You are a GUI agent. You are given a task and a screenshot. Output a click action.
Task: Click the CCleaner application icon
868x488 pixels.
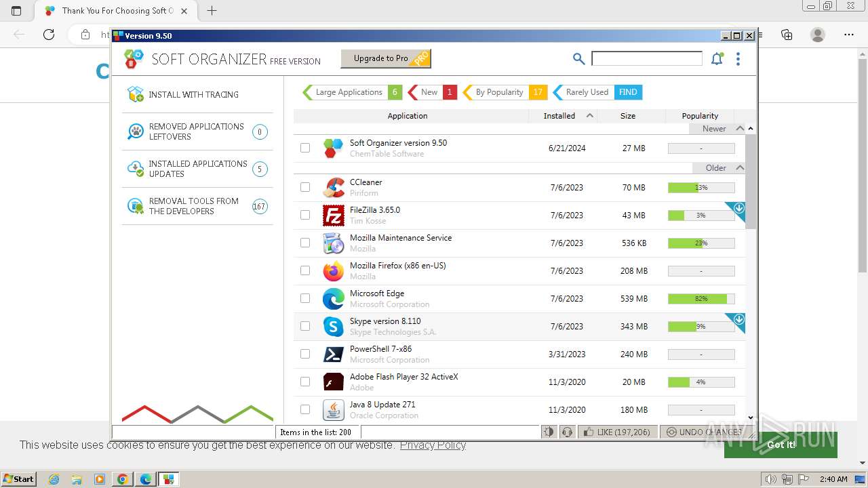[333, 188]
